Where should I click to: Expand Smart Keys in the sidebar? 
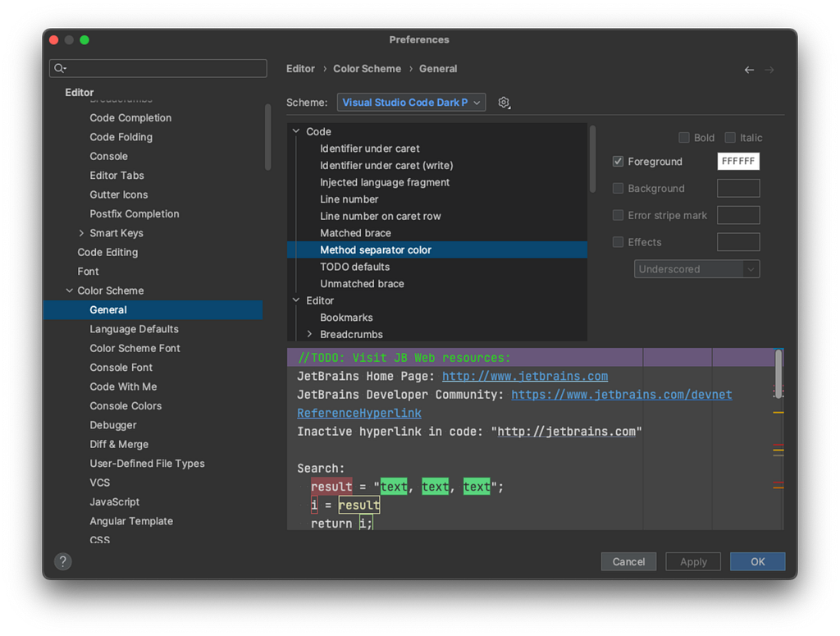[x=81, y=233]
